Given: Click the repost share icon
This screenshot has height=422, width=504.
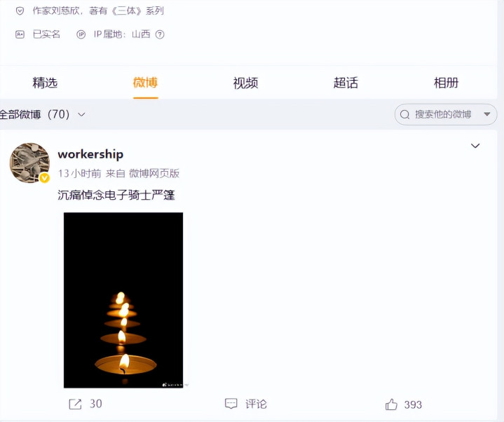Looking at the screenshot, I should [x=75, y=404].
